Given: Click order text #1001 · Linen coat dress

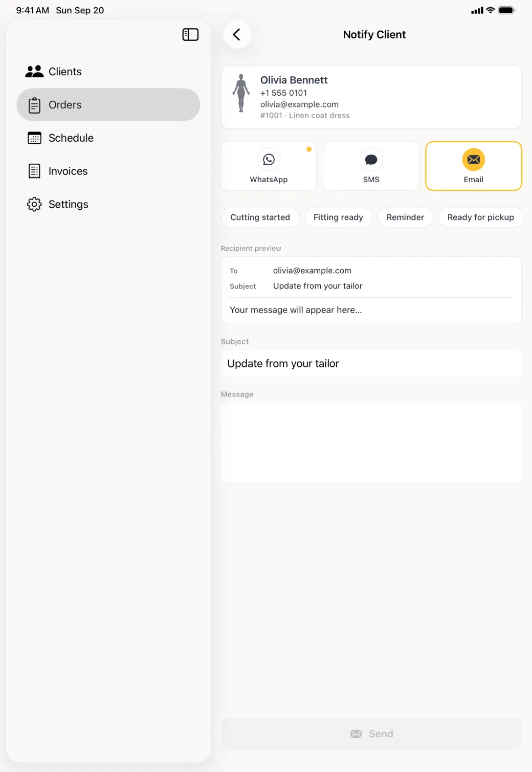Looking at the screenshot, I should click(x=305, y=116).
